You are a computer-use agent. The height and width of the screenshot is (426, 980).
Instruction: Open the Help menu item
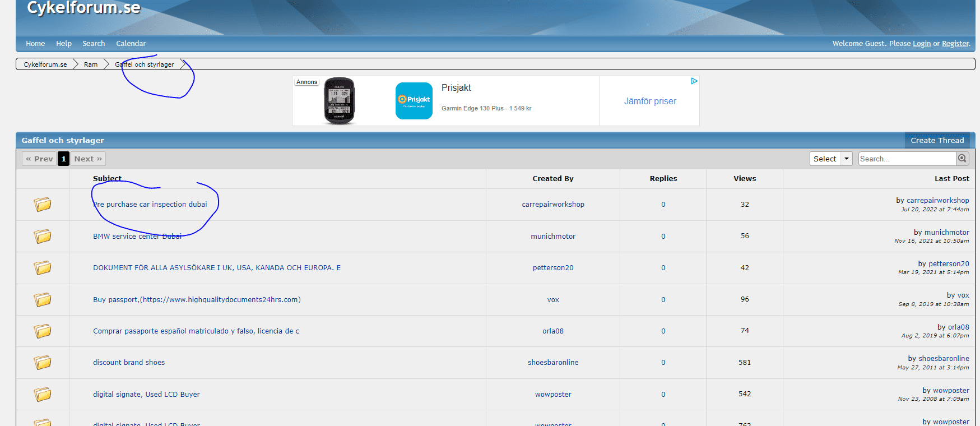pos(63,44)
